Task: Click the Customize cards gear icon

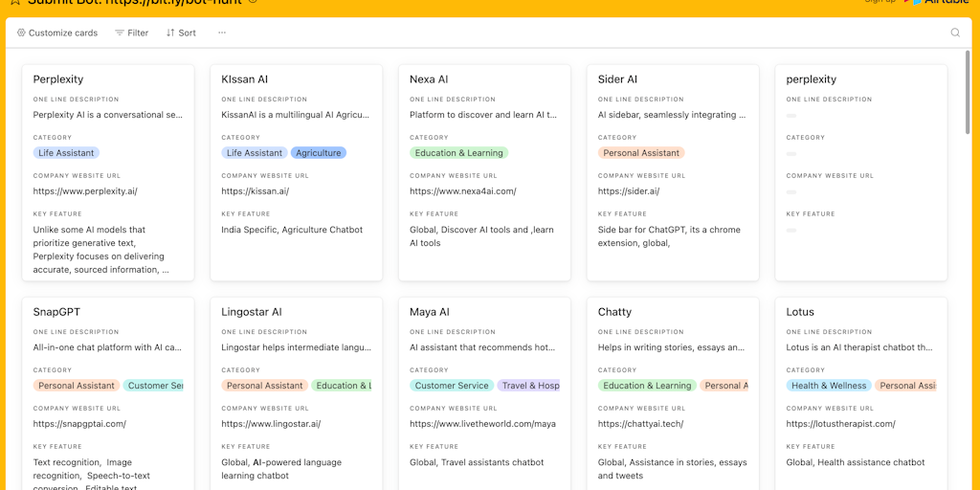Action: click(x=22, y=33)
